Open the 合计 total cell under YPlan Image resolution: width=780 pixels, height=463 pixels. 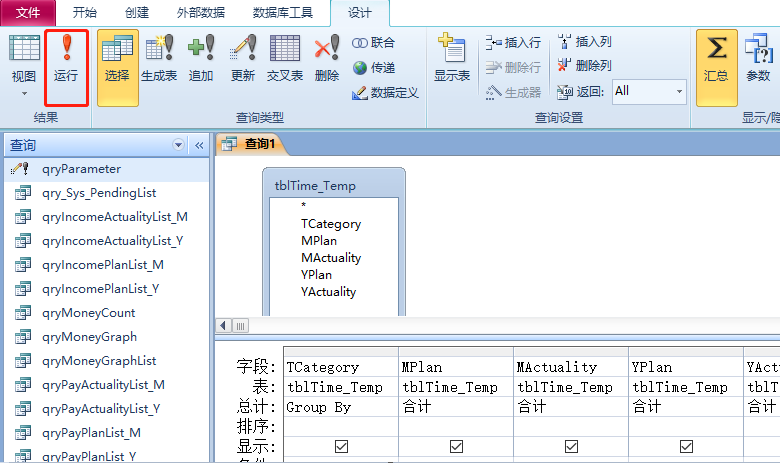coord(686,407)
